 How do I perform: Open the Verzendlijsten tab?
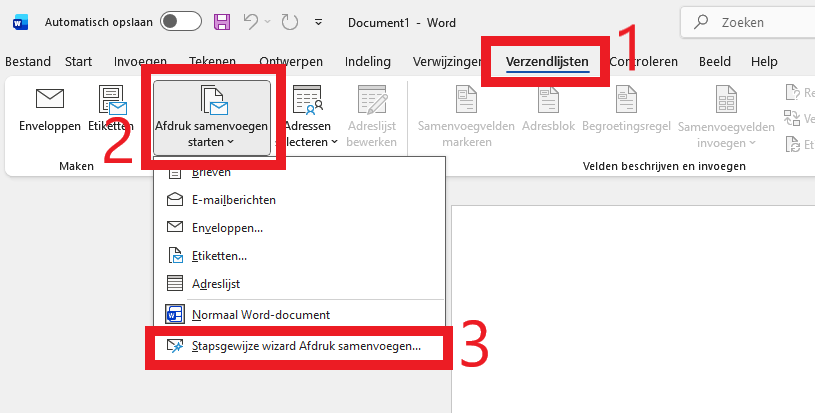(546, 62)
